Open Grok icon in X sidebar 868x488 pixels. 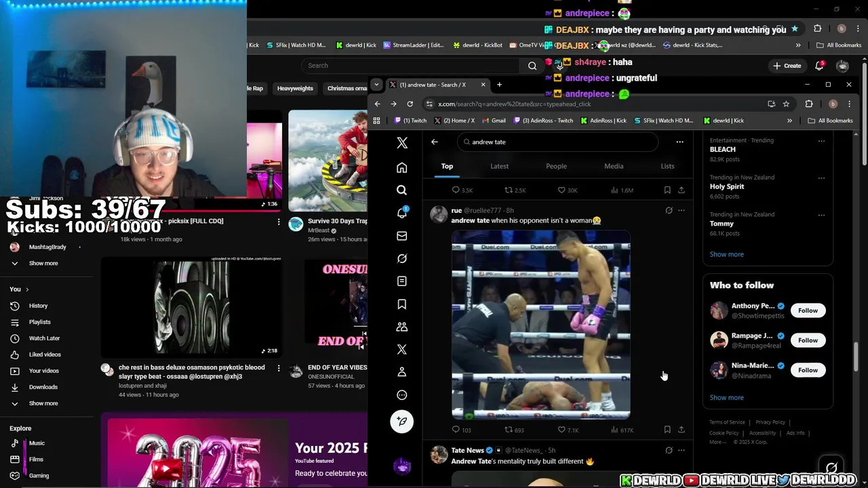click(x=402, y=258)
